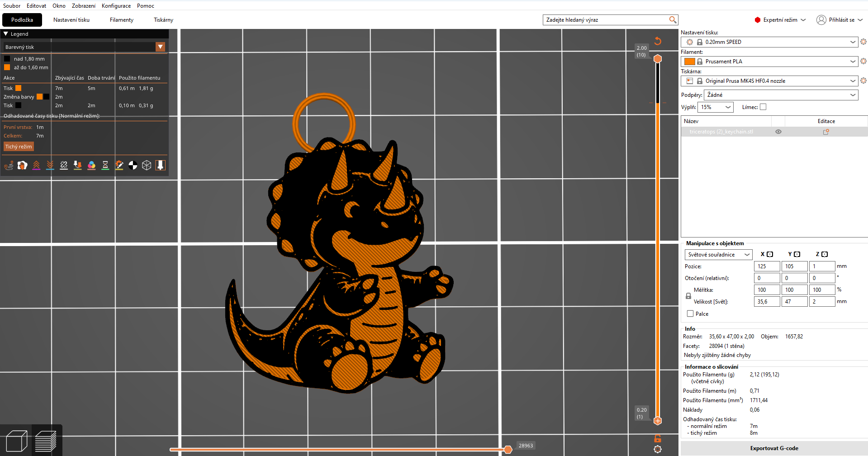Image resolution: width=868 pixels, height=456 pixels.
Task: Click the orange Prusament PLA color swatch
Action: point(689,62)
